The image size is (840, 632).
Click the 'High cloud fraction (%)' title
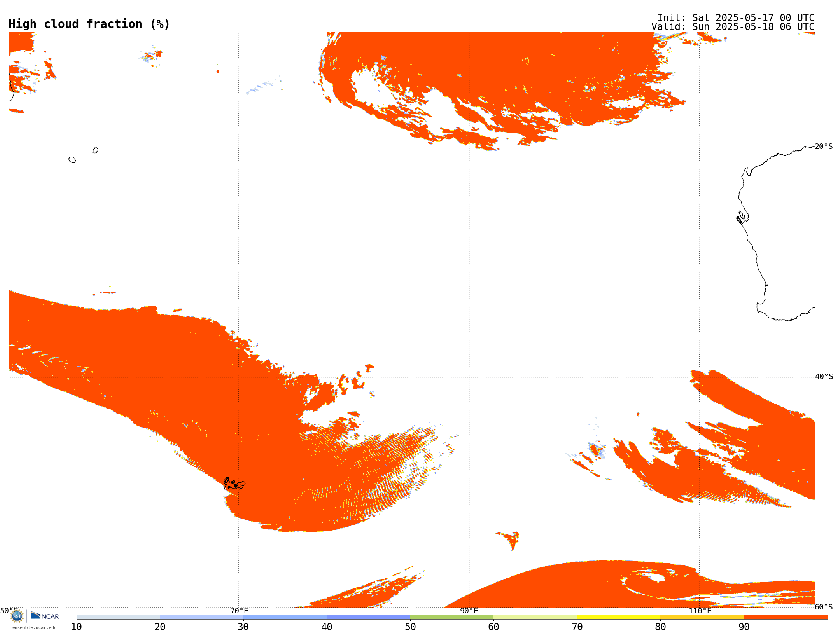pos(89,24)
